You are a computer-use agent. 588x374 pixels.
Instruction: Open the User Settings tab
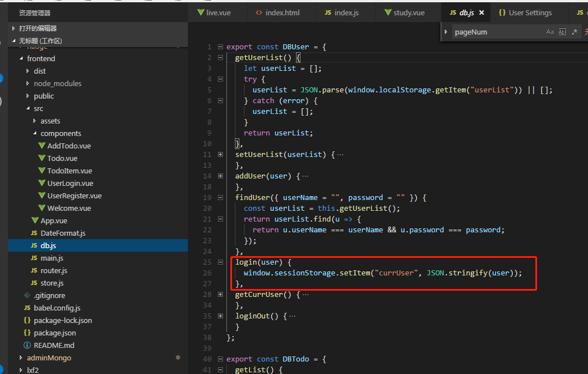point(525,12)
